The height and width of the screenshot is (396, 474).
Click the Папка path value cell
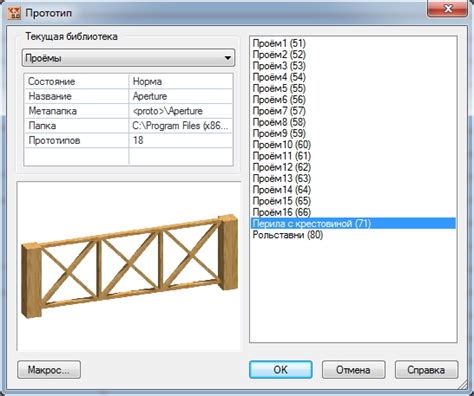point(181,126)
